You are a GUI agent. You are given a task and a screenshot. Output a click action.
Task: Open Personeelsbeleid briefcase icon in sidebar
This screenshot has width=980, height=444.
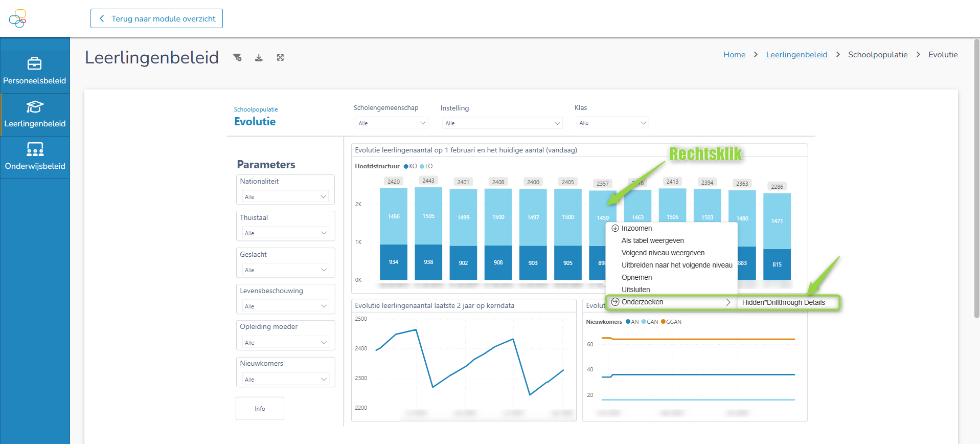(35, 63)
